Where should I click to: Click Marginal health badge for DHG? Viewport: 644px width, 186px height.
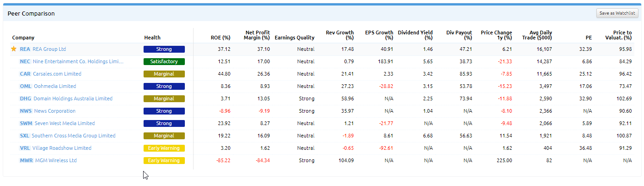(x=164, y=98)
